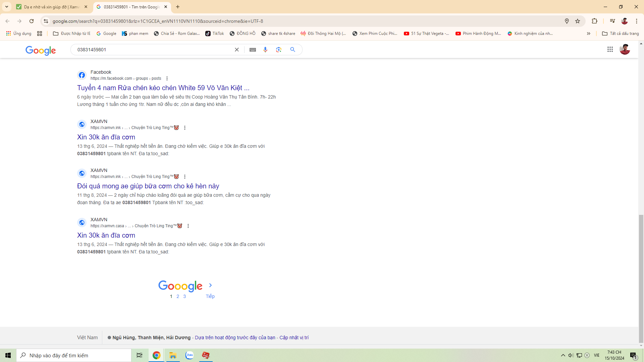Open the Chrome profile avatar in toolbar
Screen dimensions: 644x362
coord(625,21)
